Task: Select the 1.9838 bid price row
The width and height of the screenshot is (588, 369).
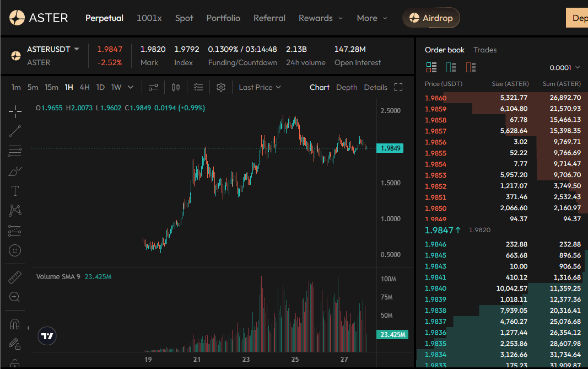Action: click(503, 311)
